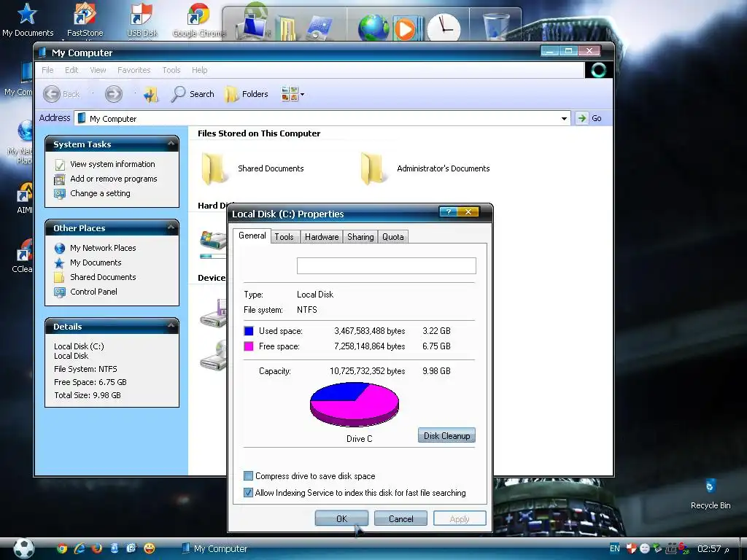Launch Internet Explorer from quick launch
This screenshot has width=747, height=560.
tap(79, 548)
